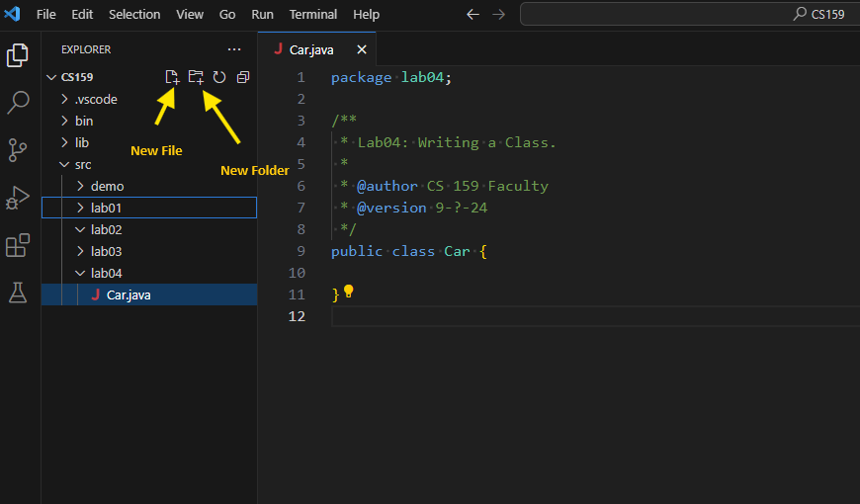Viewport: 860px width, 504px height.
Task: Open the Selection menu
Action: point(134,15)
